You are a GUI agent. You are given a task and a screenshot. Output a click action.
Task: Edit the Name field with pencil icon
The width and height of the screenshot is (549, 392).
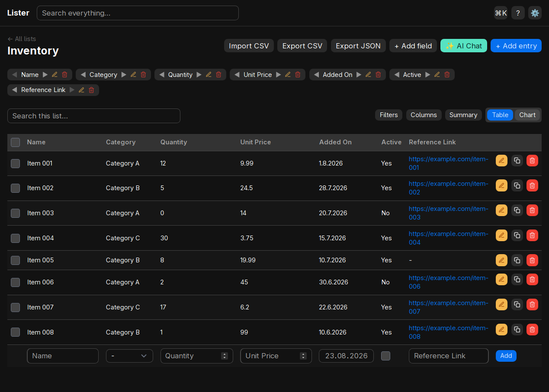click(x=55, y=75)
